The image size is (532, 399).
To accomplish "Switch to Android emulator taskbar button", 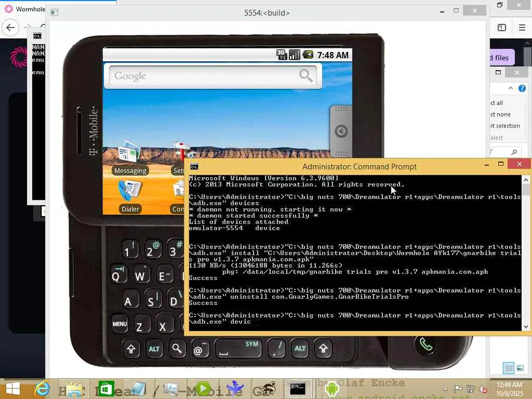I will (x=331, y=389).
